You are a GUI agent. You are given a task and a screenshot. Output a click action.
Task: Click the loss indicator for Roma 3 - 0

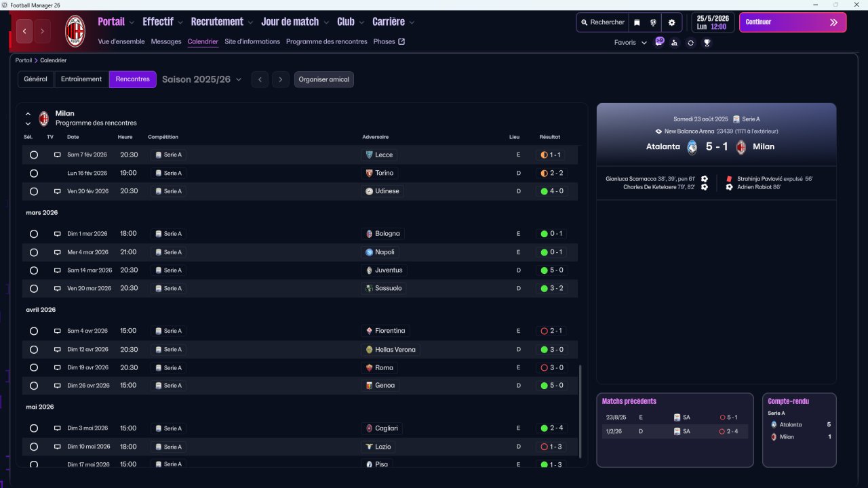click(544, 368)
